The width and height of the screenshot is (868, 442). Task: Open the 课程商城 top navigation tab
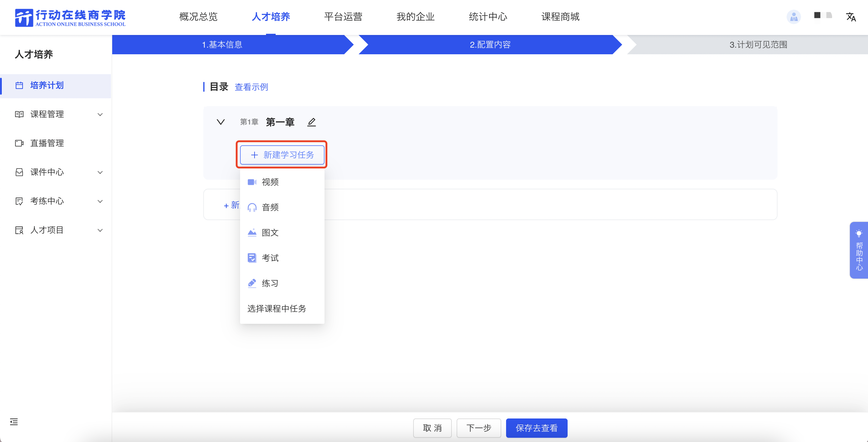tap(560, 17)
